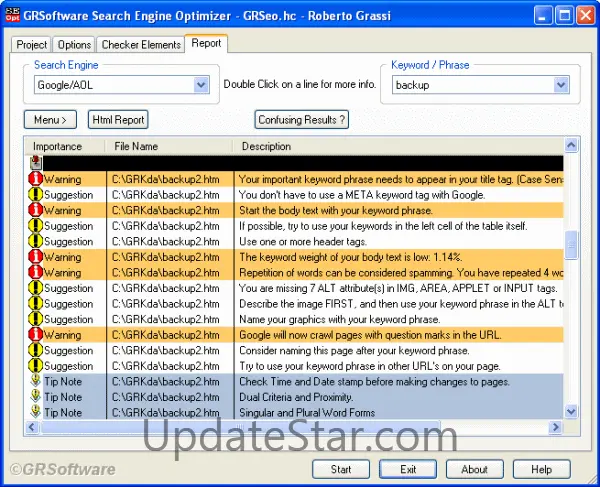Viewport: 600px width, 487px height.
Task: Click the Start button
Action: tap(341, 469)
